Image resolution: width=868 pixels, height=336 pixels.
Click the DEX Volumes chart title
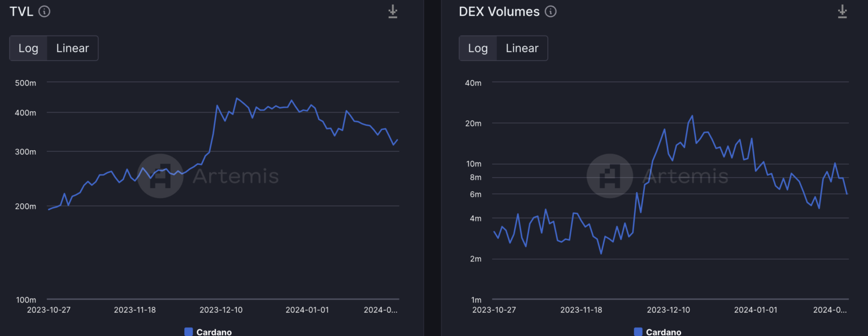pos(499,11)
